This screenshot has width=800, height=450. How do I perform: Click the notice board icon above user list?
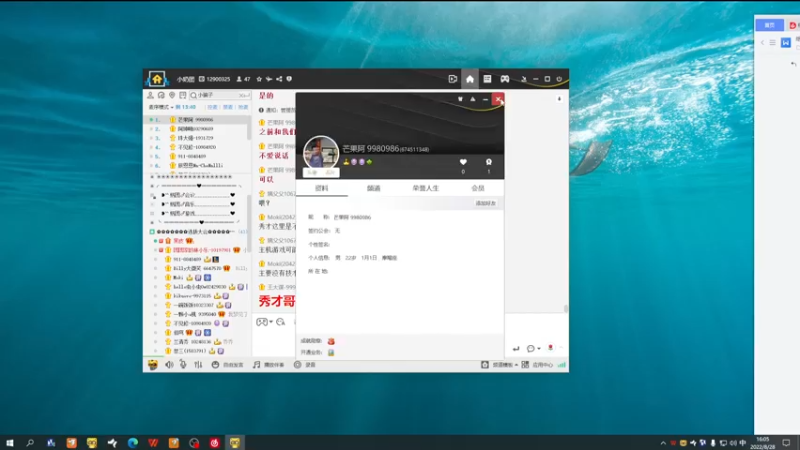point(183,95)
